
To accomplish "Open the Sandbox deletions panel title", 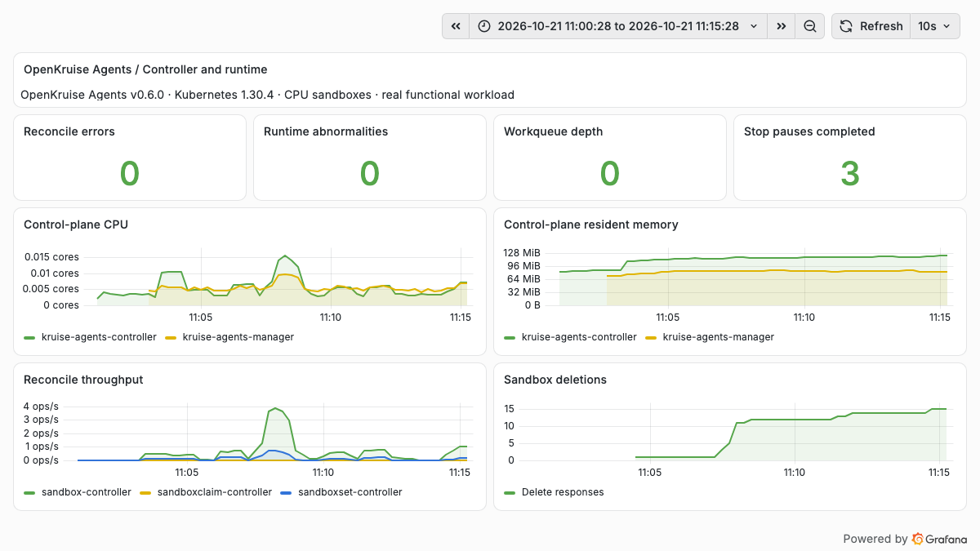I will [555, 380].
